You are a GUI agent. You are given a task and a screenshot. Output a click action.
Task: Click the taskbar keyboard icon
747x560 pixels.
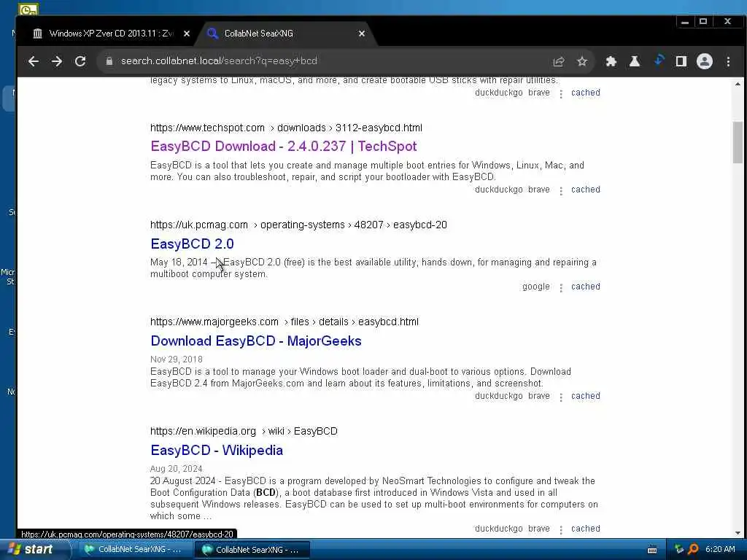[652, 550]
